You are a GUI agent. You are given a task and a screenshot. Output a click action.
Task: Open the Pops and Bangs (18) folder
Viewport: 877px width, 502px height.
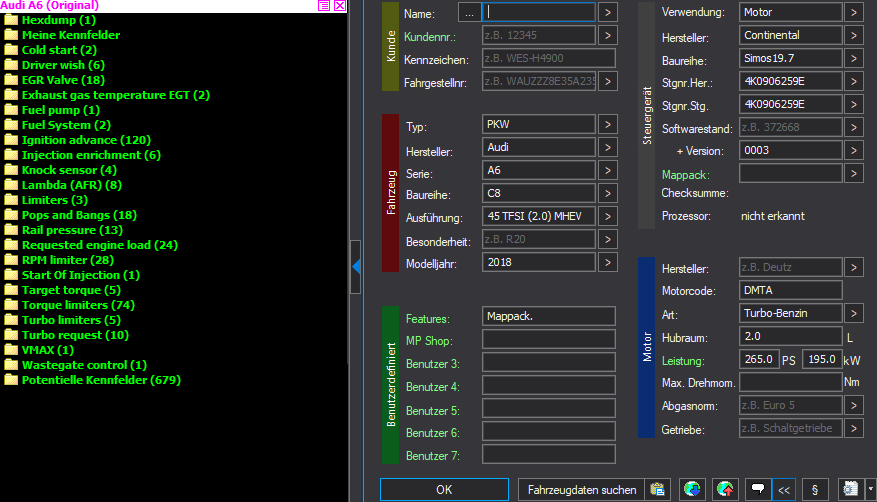point(70,215)
